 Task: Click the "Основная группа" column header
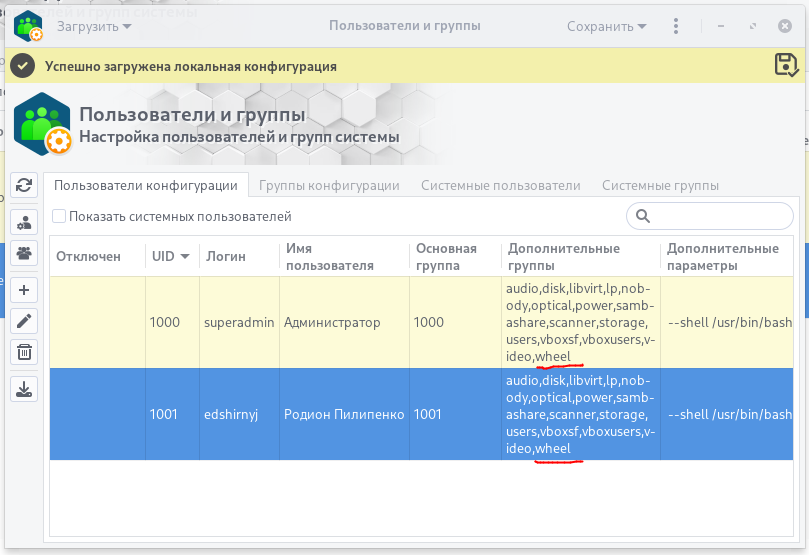[x=446, y=256]
